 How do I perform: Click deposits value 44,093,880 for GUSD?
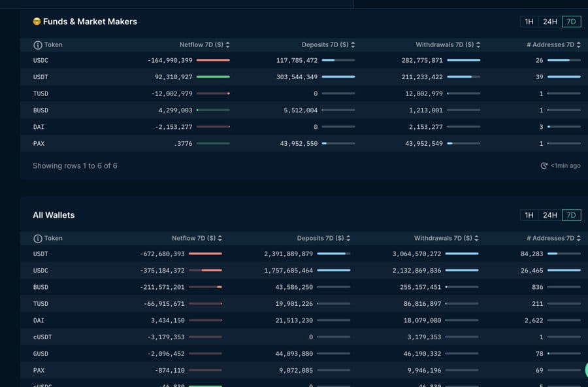[294, 354]
